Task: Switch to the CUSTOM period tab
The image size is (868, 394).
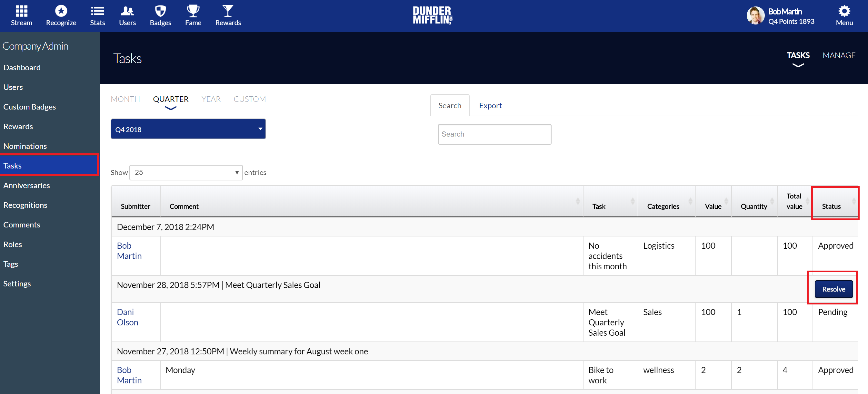Action: tap(250, 99)
